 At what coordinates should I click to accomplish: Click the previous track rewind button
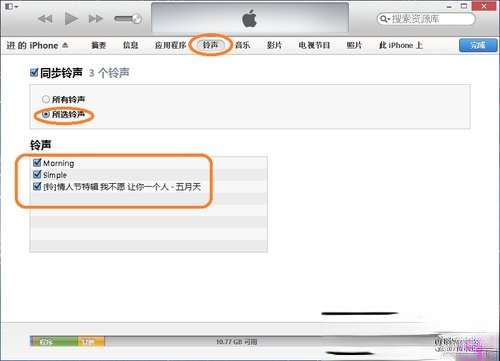pos(45,19)
